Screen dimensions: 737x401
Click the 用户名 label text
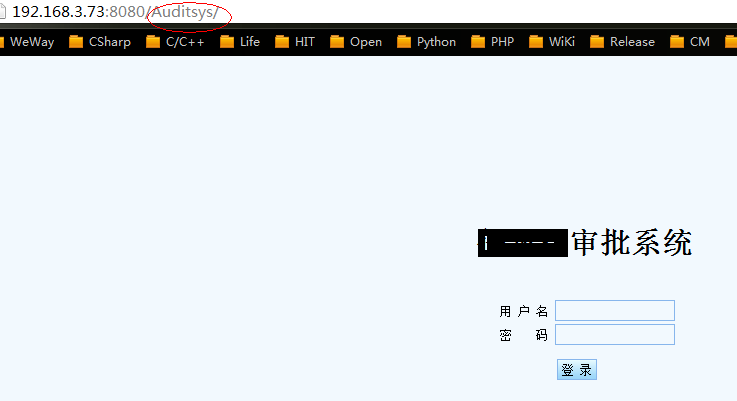pos(524,311)
